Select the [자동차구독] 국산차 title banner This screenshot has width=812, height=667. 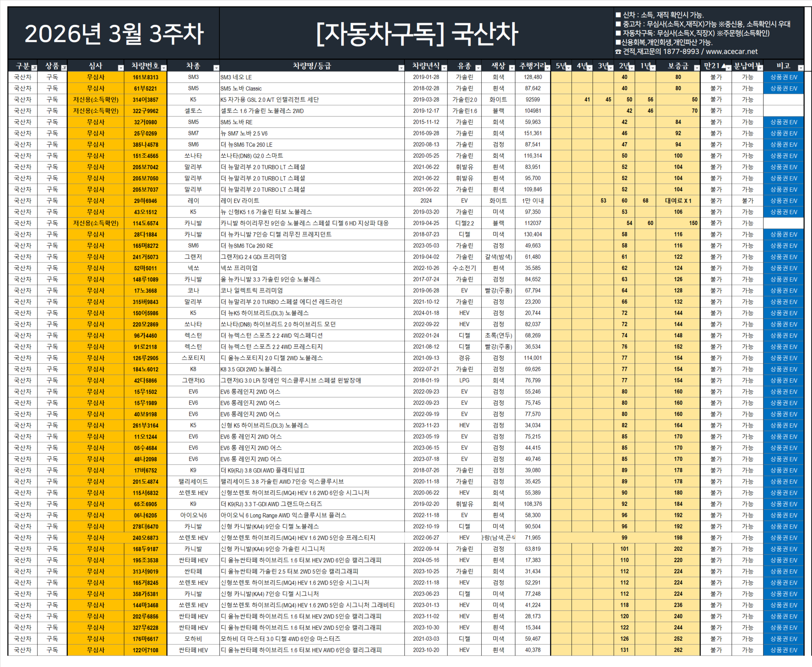coord(417,33)
